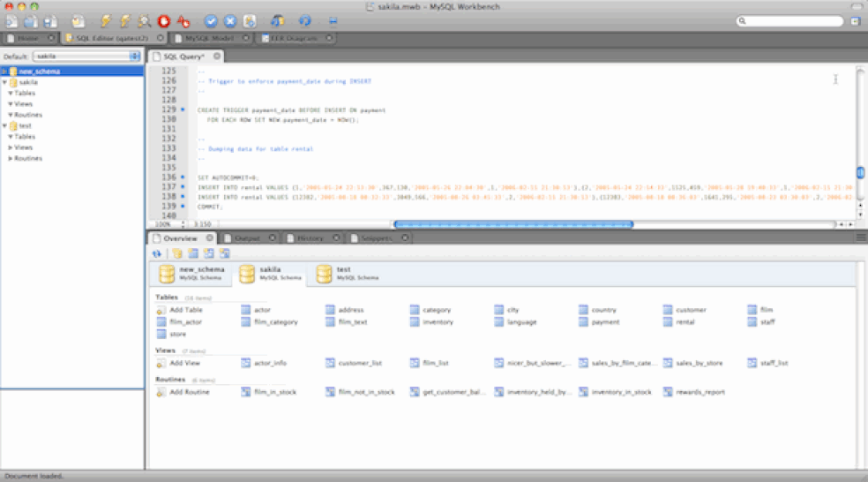Image resolution: width=868 pixels, height=482 pixels.
Task: Click the blue X Rollback icon
Action: 230,20
